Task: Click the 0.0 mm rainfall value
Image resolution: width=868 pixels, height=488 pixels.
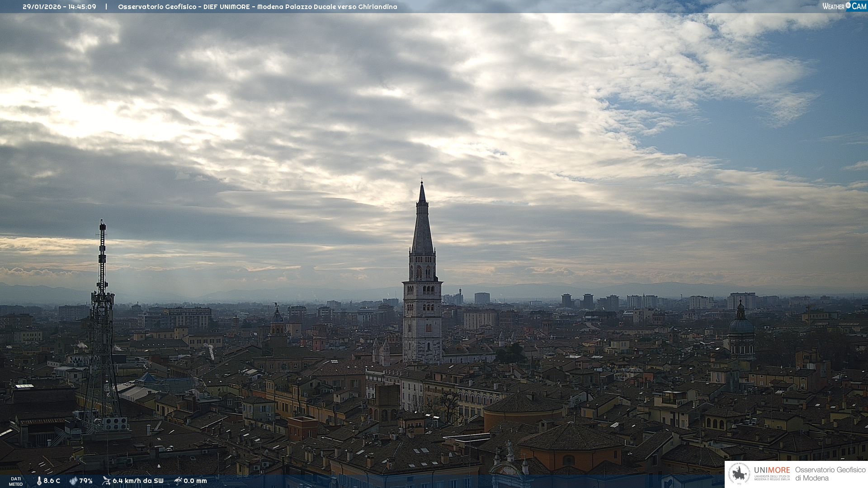Action: click(x=195, y=481)
